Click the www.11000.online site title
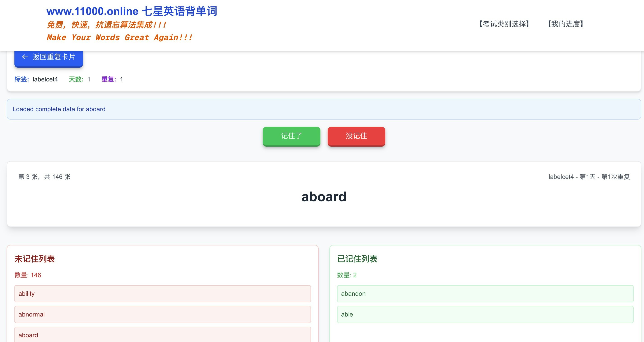The image size is (644, 342). [x=132, y=11]
